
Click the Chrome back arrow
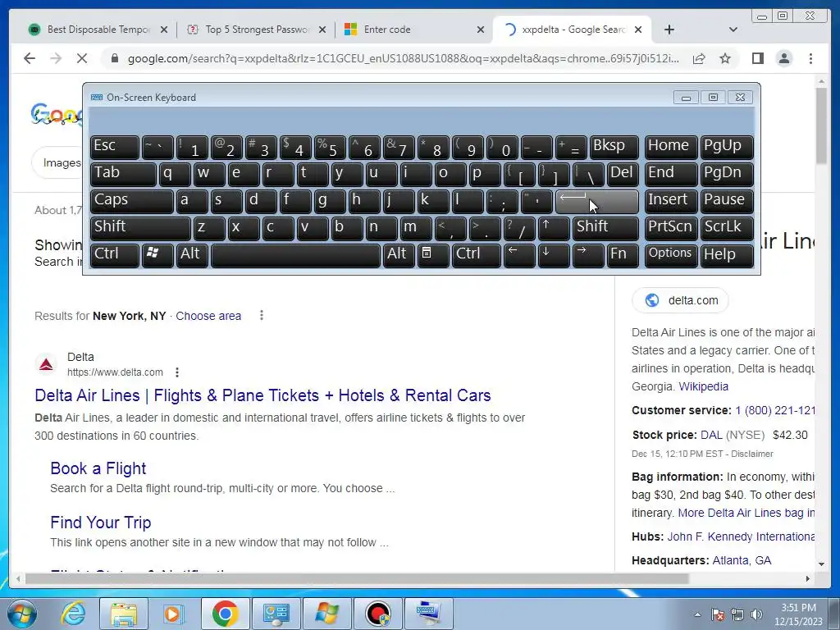coord(30,58)
